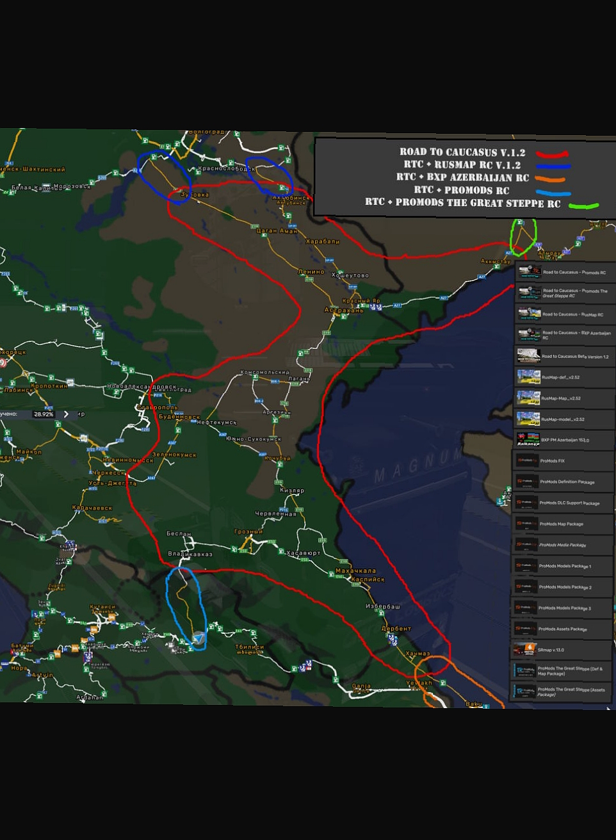Click the Комсомольский town label

(x=265, y=372)
